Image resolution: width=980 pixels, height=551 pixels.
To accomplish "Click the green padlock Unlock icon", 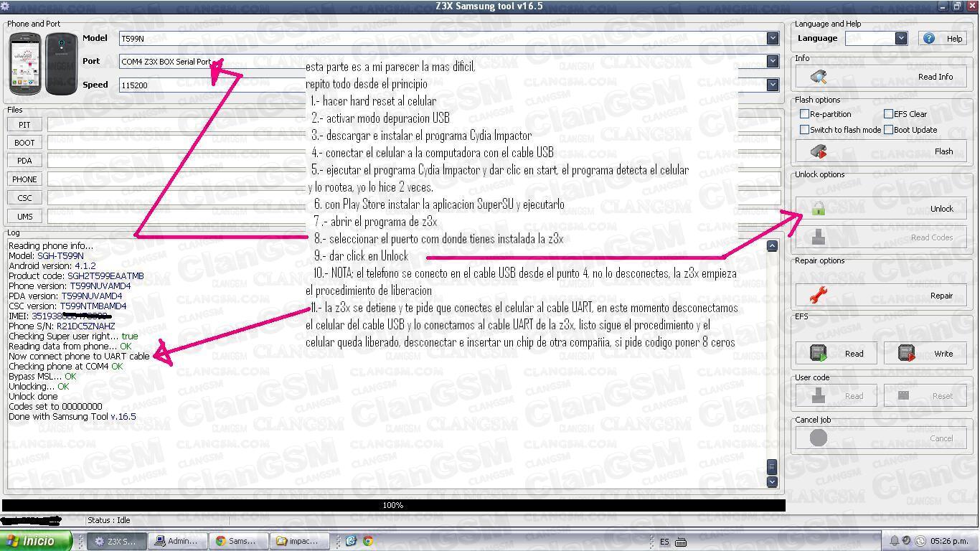I will coord(818,209).
